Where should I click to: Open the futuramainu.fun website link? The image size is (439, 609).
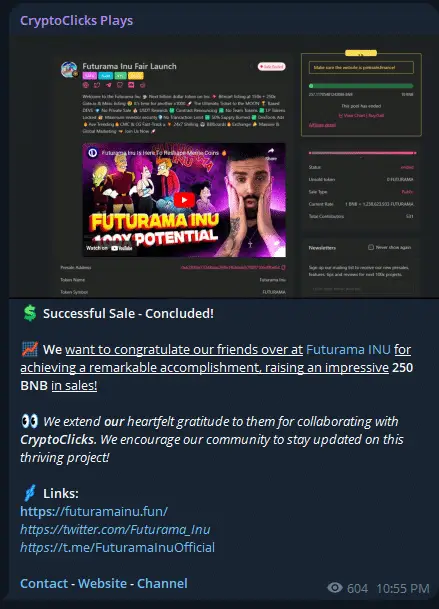point(94,511)
